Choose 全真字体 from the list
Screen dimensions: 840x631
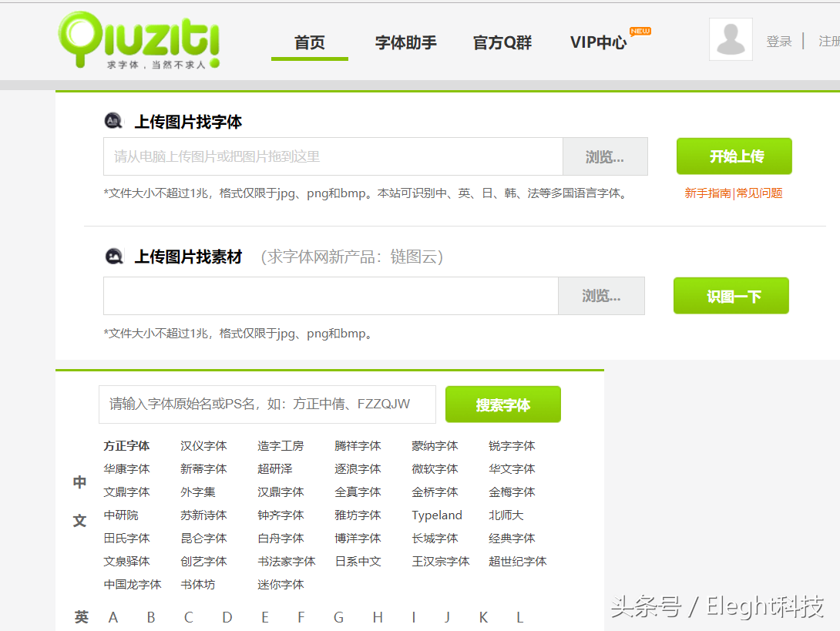point(358,492)
